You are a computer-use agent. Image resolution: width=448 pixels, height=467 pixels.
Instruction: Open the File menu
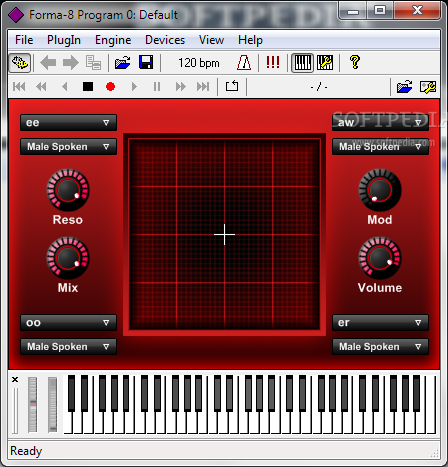click(x=24, y=40)
